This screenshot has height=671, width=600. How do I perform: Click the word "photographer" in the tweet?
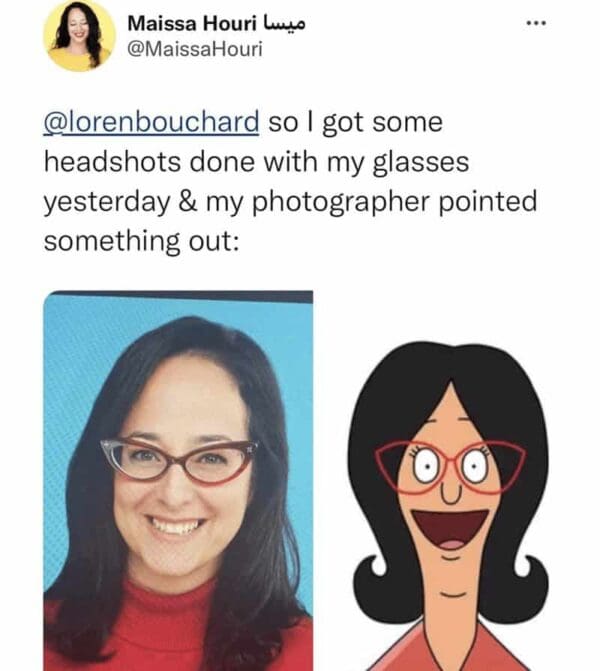point(340,202)
